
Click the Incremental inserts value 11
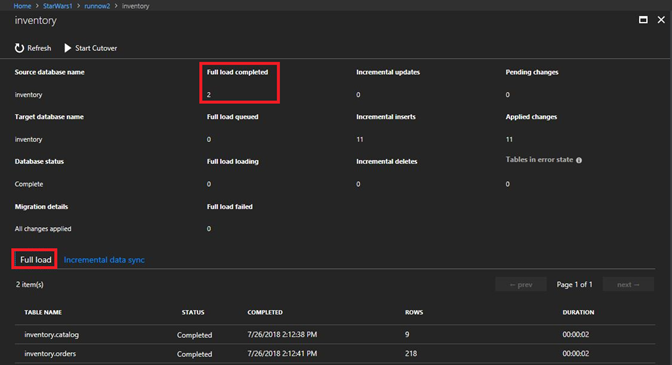(360, 140)
